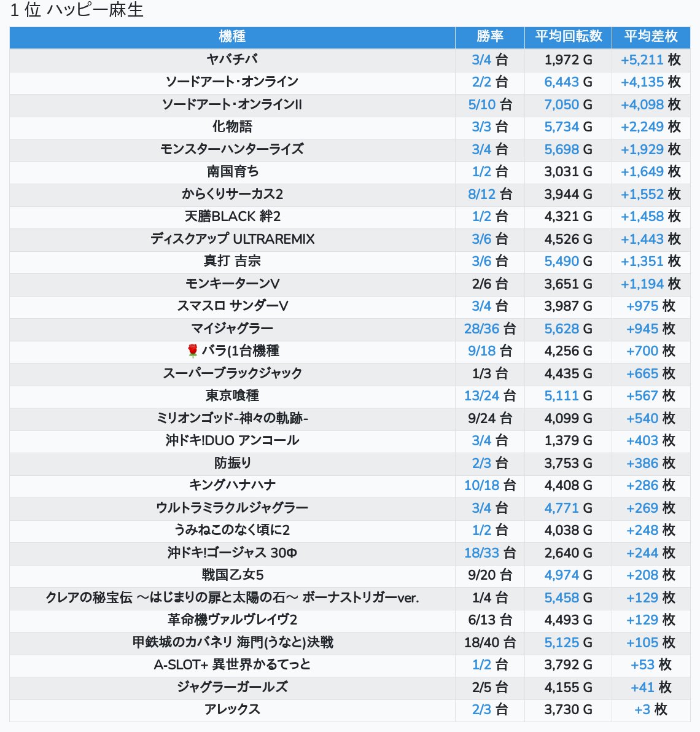Click the ミリオンゴッド-神々の軌跡- machine name
This screenshot has height=732, width=700.
click(232, 418)
